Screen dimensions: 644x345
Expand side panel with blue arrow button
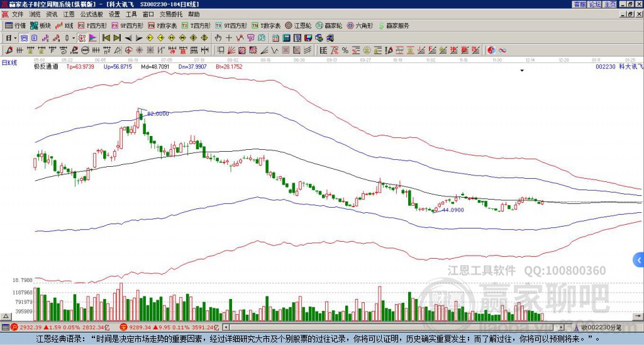coord(639,260)
